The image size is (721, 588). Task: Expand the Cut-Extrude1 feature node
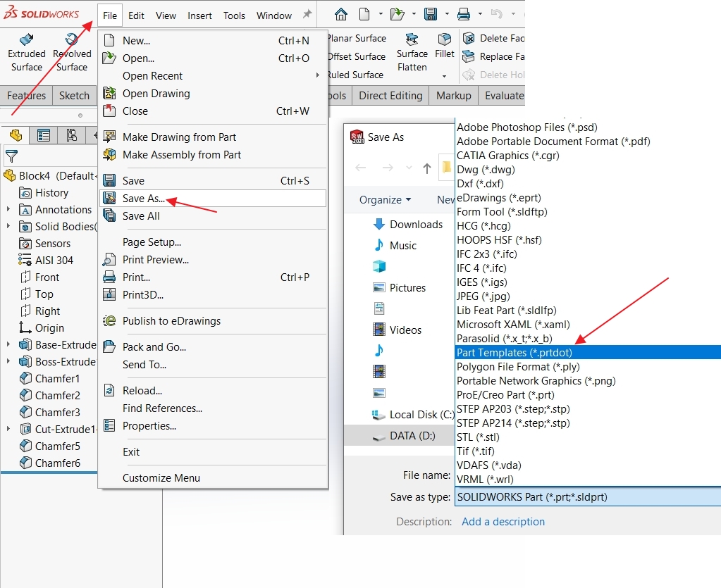[8, 429]
